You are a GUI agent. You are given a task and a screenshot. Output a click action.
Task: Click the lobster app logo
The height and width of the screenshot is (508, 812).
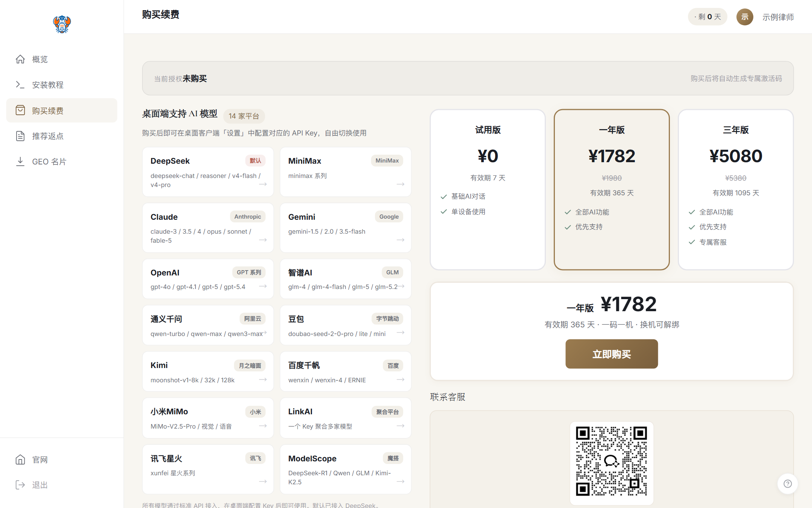(x=62, y=24)
